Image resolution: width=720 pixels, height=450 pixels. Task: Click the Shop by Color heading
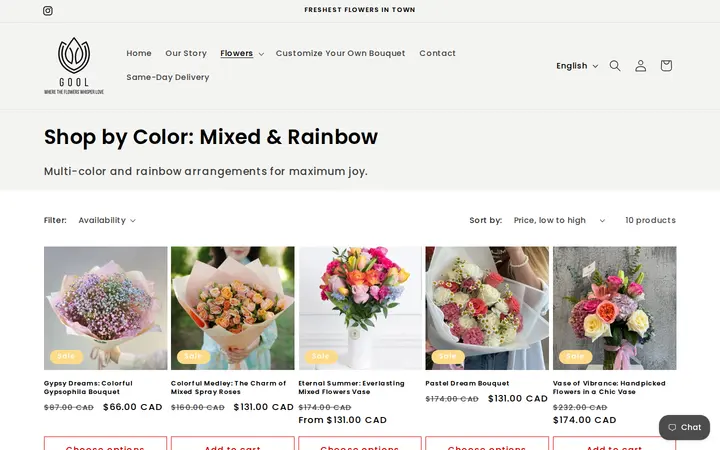pyautogui.click(x=211, y=137)
